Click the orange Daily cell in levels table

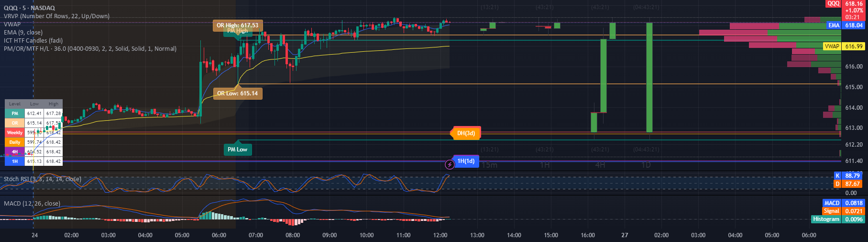15,142
